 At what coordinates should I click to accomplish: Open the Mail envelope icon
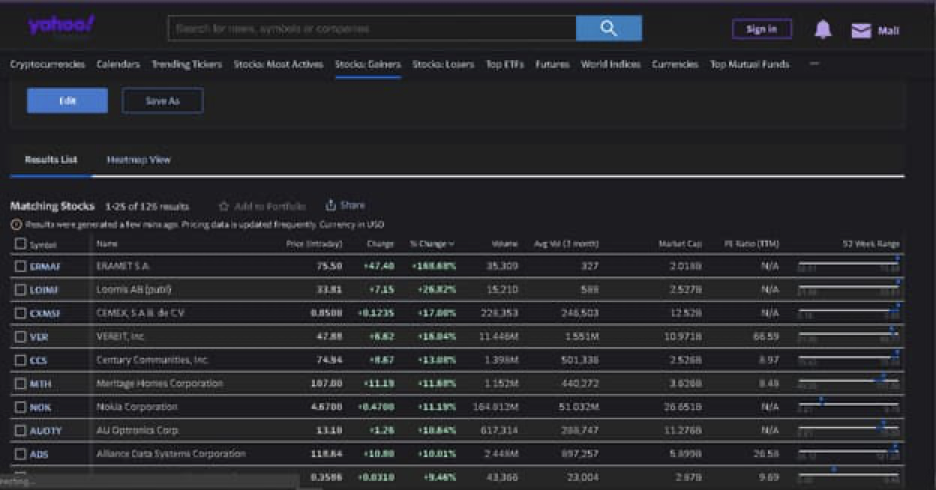[x=861, y=30]
